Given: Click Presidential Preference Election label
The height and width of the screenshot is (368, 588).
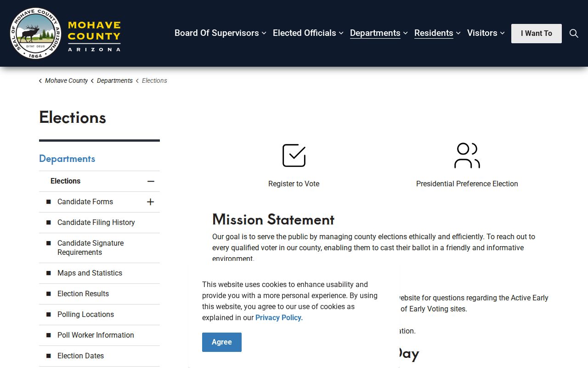Looking at the screenshot, I should tap(467, 184).
